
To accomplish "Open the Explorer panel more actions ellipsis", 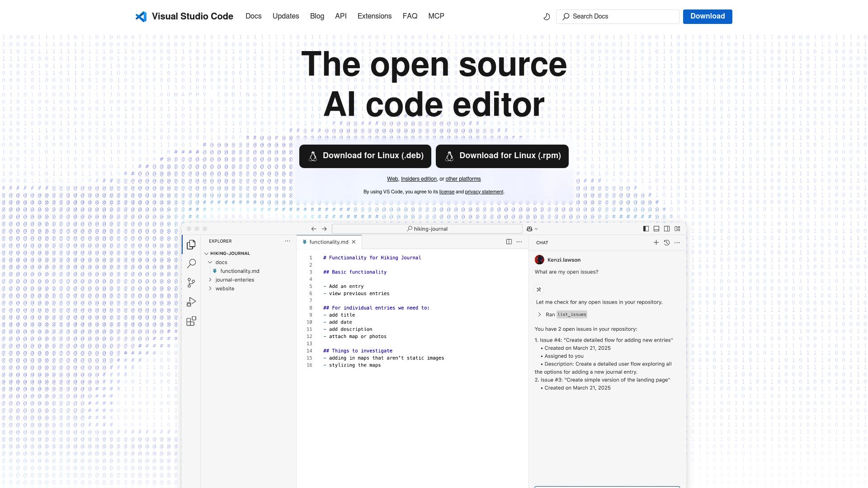I will 288,241.
